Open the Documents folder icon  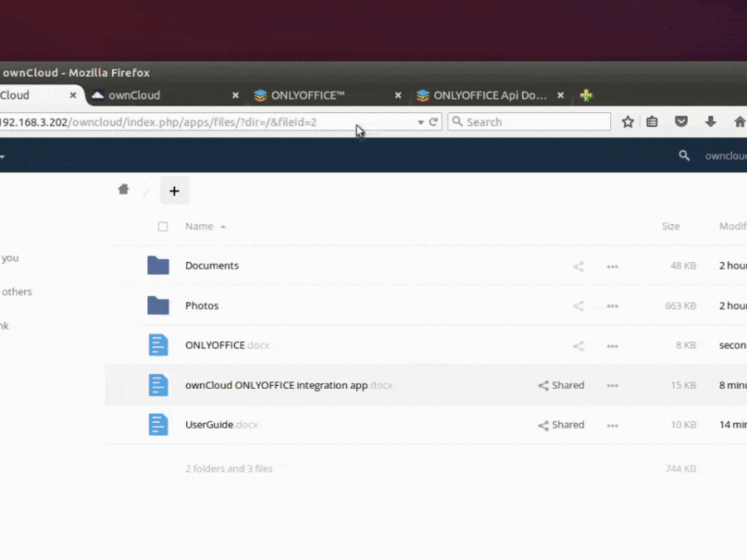(x=158, y=265)
